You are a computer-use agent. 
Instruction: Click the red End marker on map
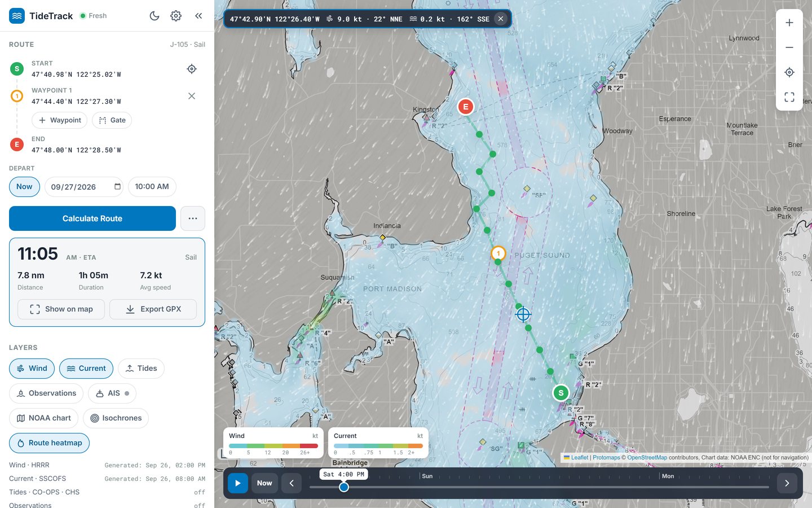pyautogui.click(x=465, y=106)
